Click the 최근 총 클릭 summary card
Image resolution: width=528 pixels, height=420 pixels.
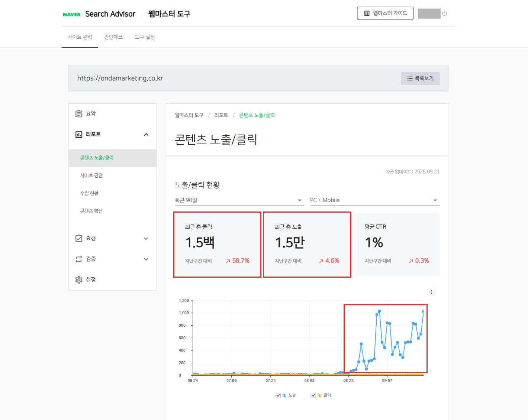(x=217, y=245)
